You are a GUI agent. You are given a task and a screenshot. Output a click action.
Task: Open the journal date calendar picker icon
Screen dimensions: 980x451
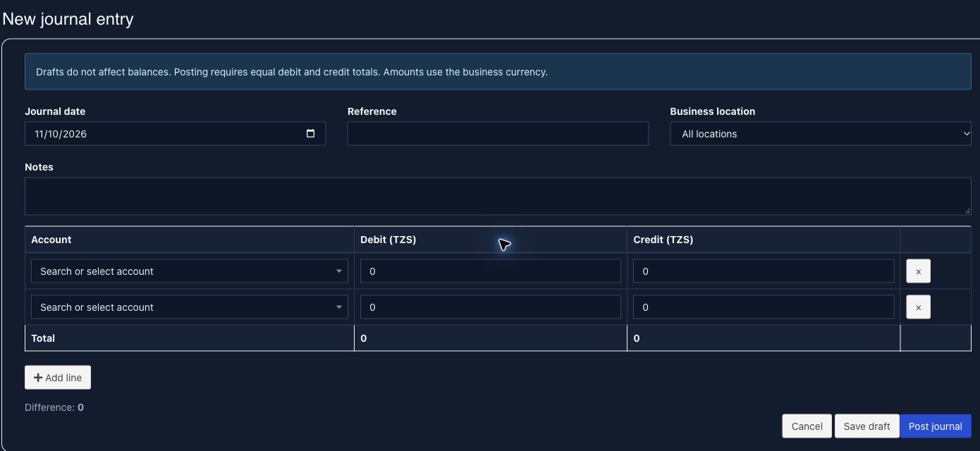(310, 134)
